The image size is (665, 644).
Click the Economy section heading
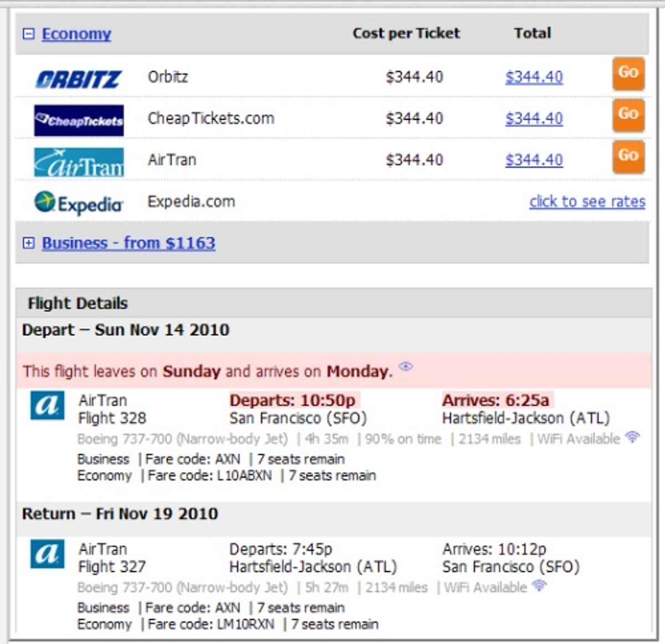click(x=76, y=34)
